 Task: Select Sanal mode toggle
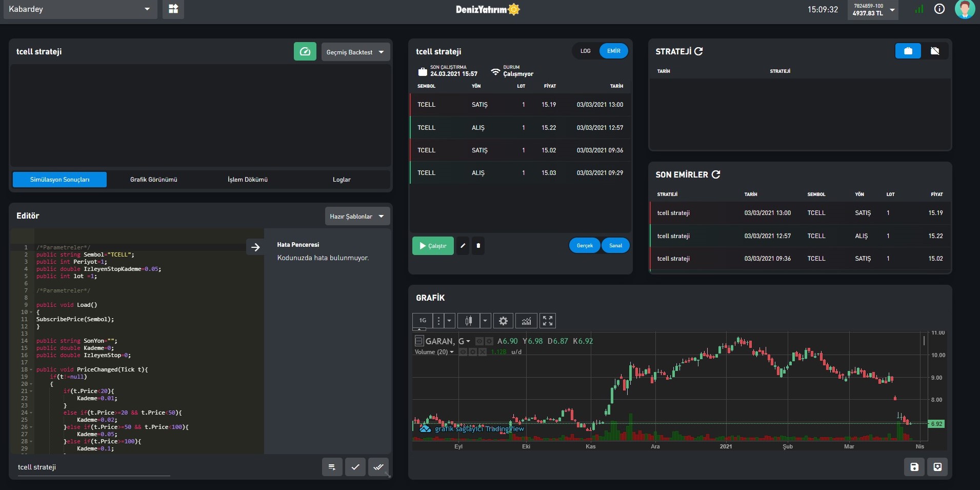click(615, 246)
